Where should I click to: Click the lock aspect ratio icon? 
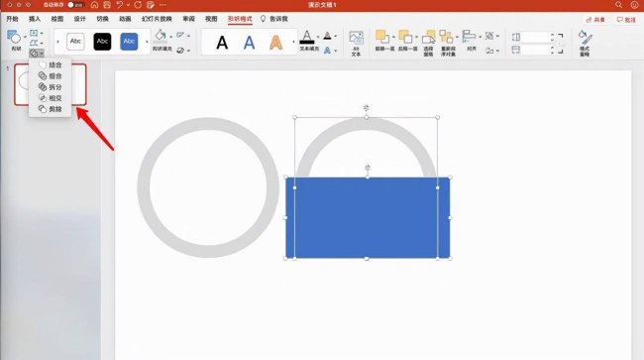(x=561, y=44)
